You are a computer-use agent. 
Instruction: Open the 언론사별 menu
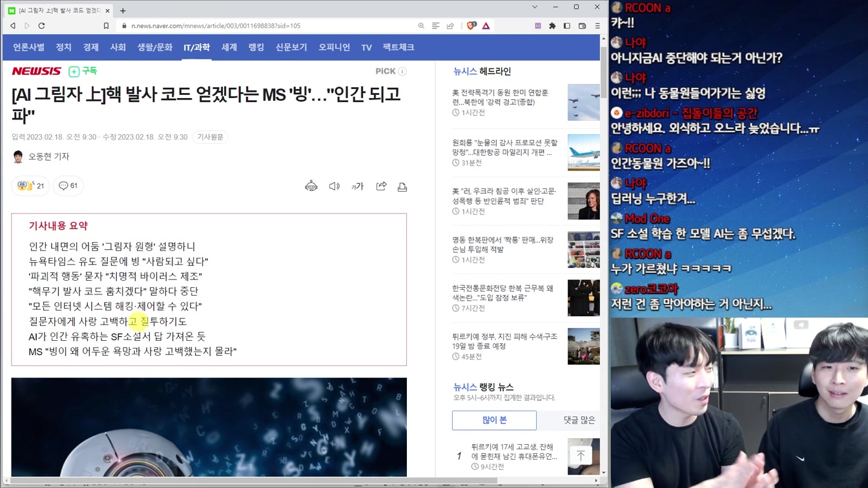[28, 47]
